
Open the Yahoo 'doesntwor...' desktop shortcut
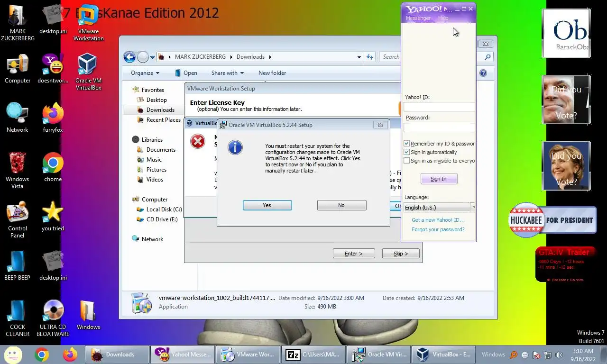53,69
